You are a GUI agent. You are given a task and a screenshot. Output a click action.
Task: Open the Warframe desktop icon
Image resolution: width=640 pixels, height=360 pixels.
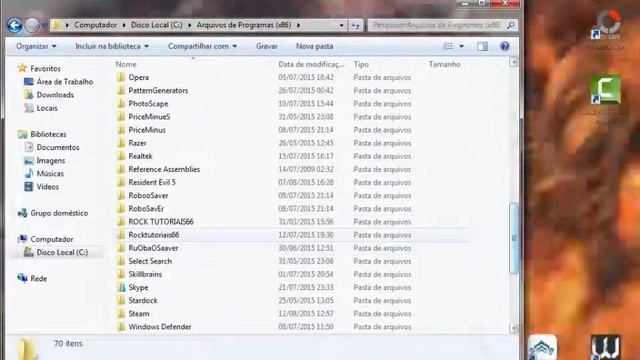pos(542,348)
